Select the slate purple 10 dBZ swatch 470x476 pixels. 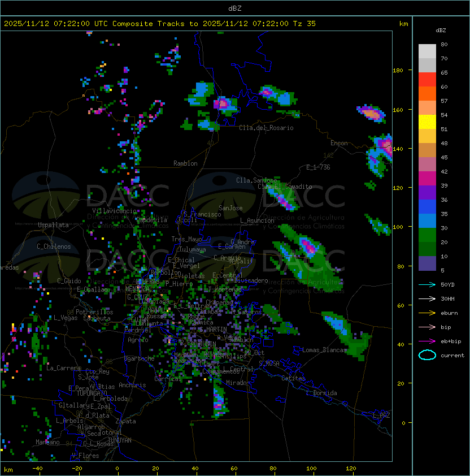click(427, 263)
